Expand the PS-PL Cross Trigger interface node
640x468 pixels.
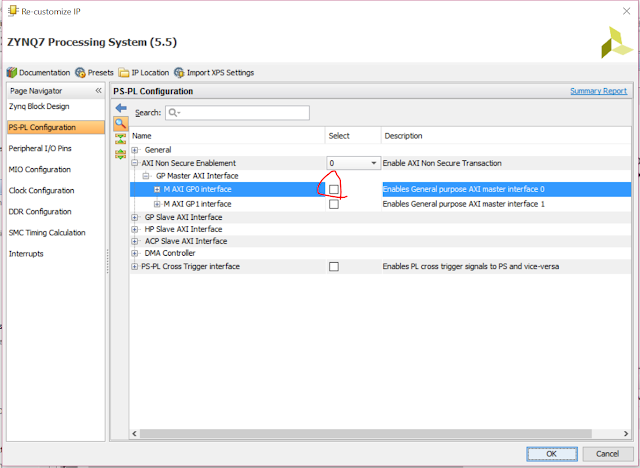135,266
